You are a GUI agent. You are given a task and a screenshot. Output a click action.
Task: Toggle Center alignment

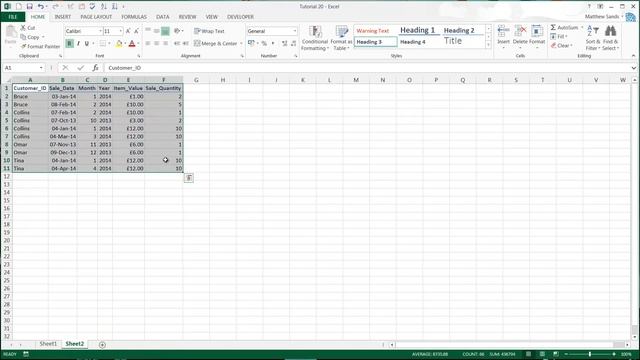pyautogui.click(x=156, y=43)
